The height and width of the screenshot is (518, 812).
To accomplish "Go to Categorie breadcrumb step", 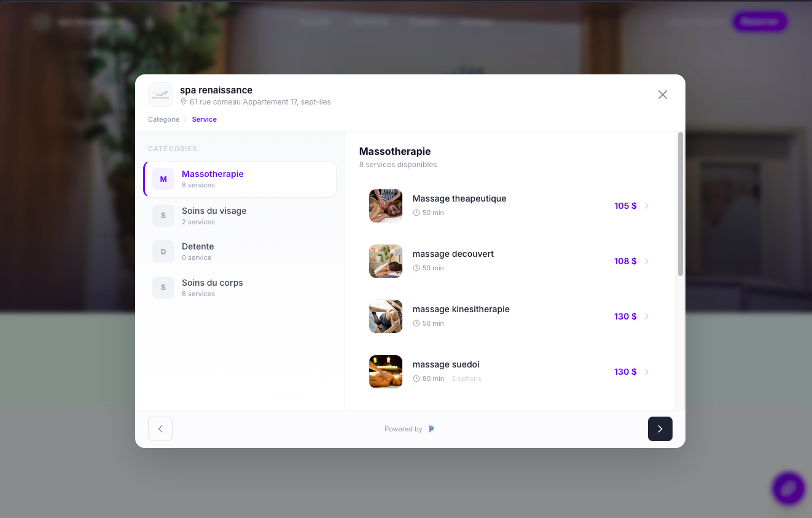I will [163, 119].
